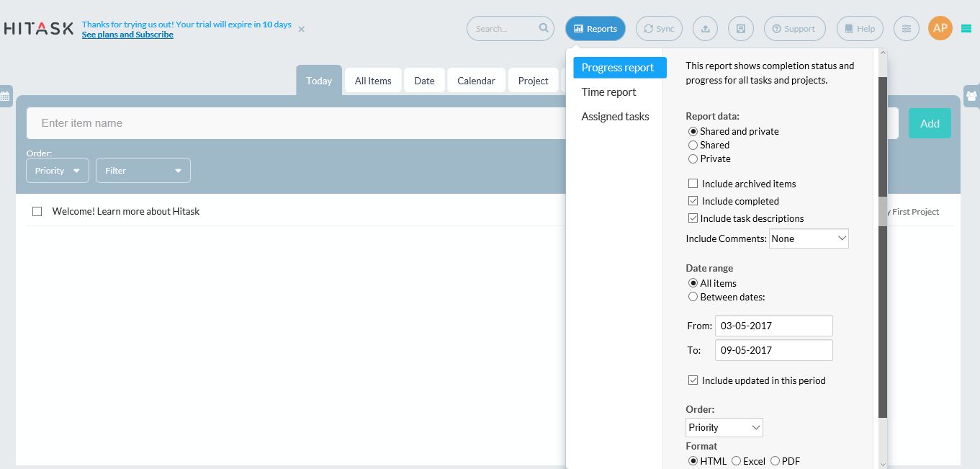Select All items date range
The image size is (980, 469).
pos(693,284)
